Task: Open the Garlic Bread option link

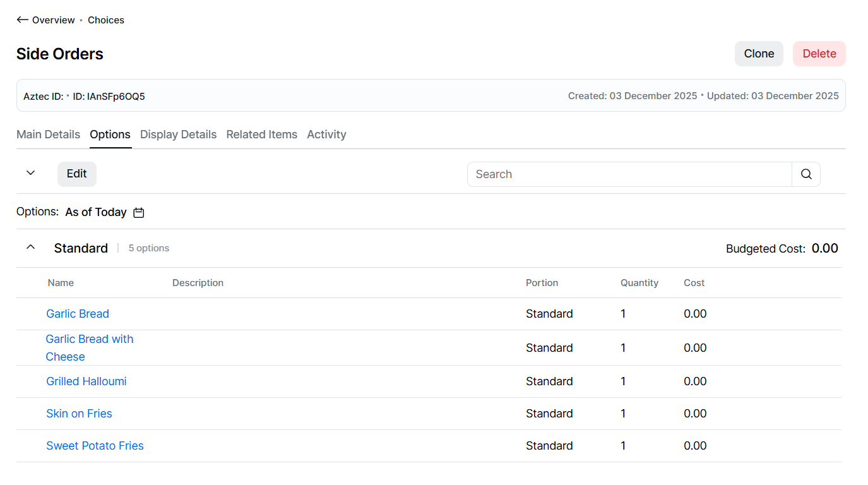Action: pos(78,314)
